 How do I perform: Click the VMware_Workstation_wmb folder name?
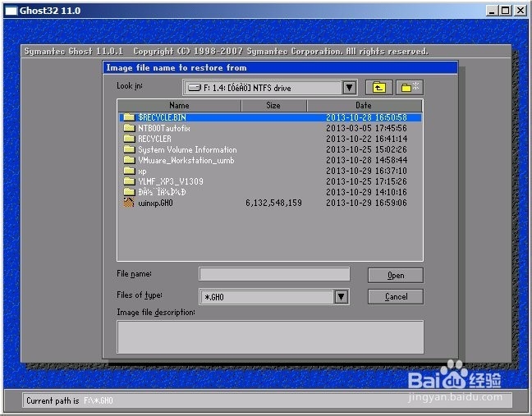click(x=186, y=160)
